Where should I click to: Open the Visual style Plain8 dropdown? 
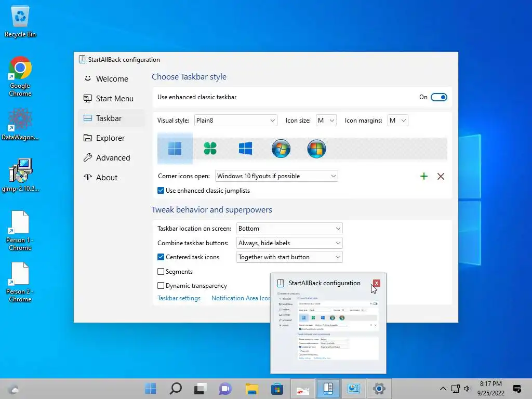[236, 121]
